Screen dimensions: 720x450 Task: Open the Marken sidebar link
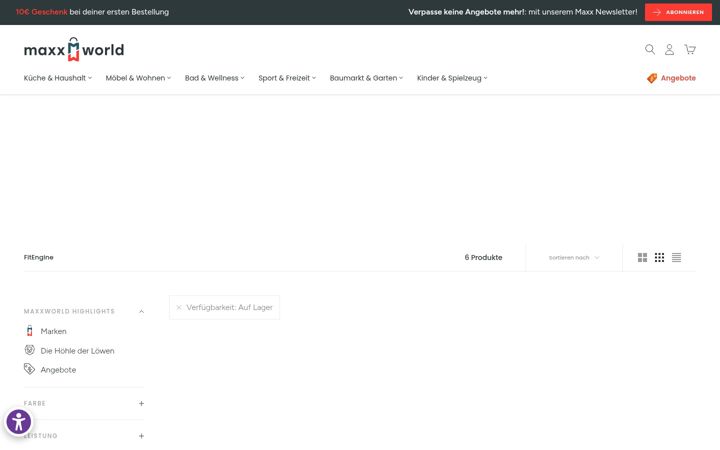(x=53, y=331)
